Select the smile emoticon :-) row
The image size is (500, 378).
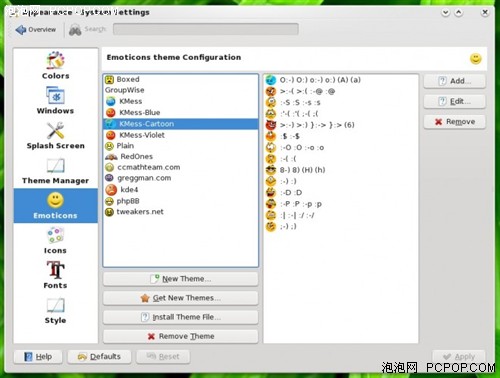[341, 181]
